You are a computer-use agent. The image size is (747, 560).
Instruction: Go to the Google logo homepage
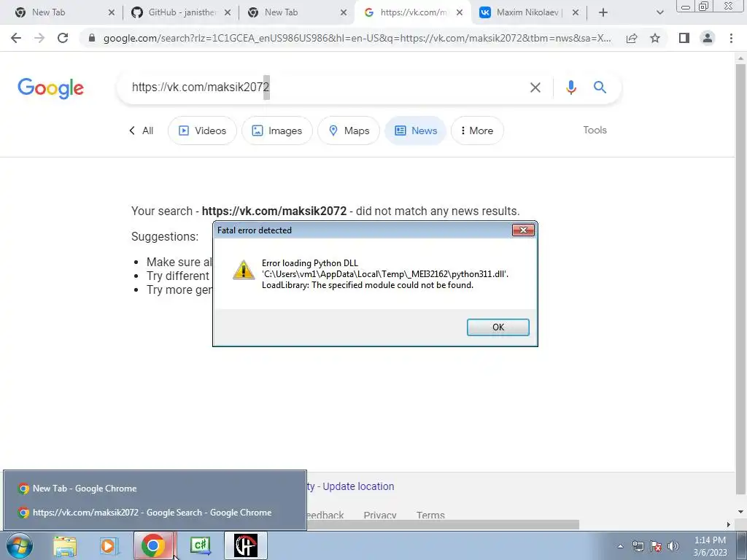50,88
